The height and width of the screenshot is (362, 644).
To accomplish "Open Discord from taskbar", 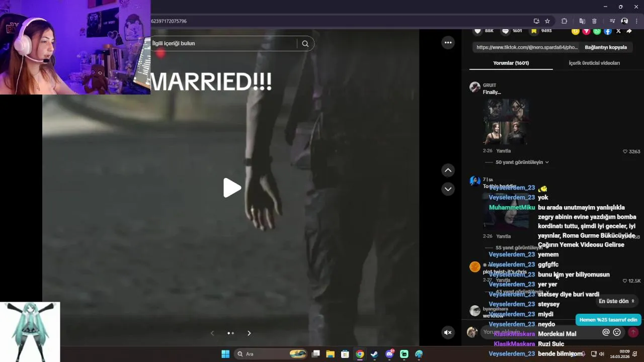I will coord(389,354).
